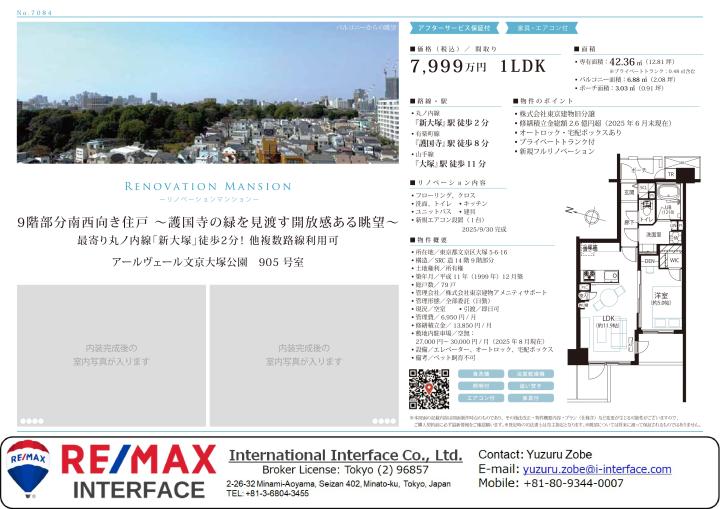Click the QR code with map pin

coord(427,388)
